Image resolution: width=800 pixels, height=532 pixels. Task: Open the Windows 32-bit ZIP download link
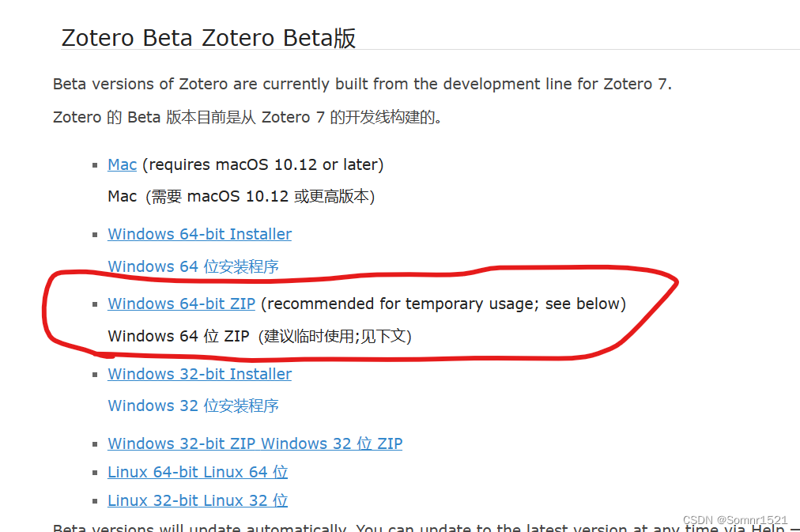click(x=255, y=443)
